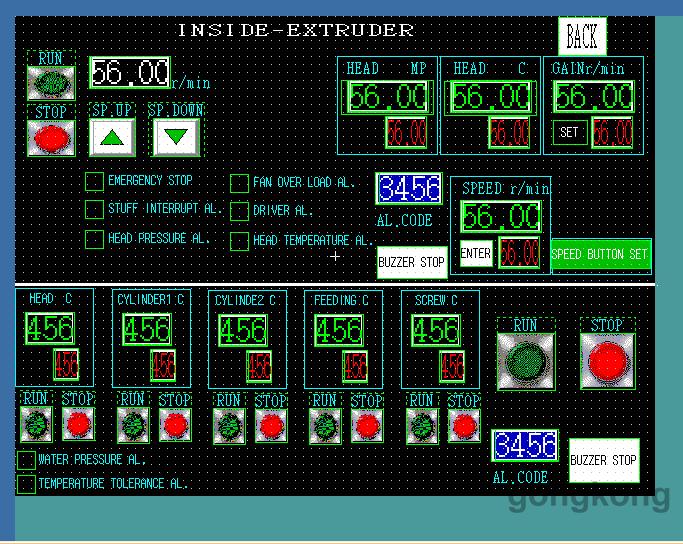This screenshot has height=544, width=683.
Task: Stop CYLINDER1 heater with its STOP button
Action: tap(175, 425)
